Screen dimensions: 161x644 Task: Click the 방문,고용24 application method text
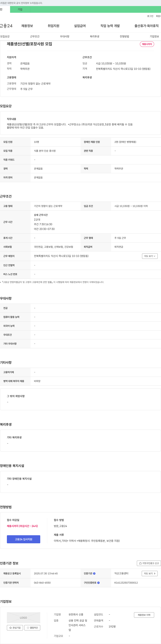(x=60, y=526)
